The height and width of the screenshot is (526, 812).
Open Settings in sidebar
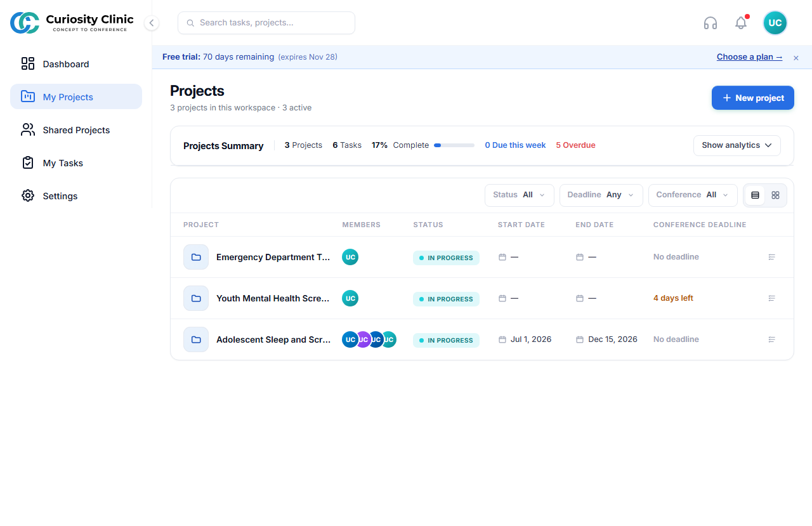(76, 195)
